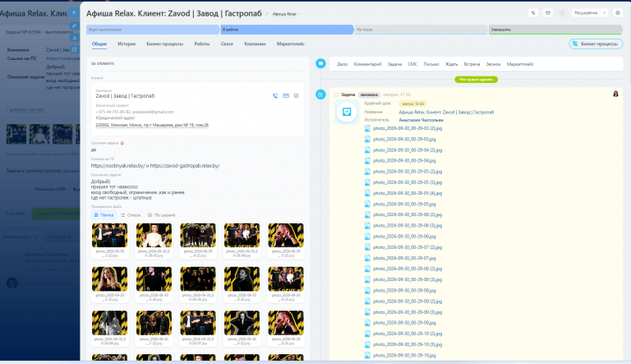631x364 pixels.
Task: Set stage to На паузе
Action: tap(421, 30)
